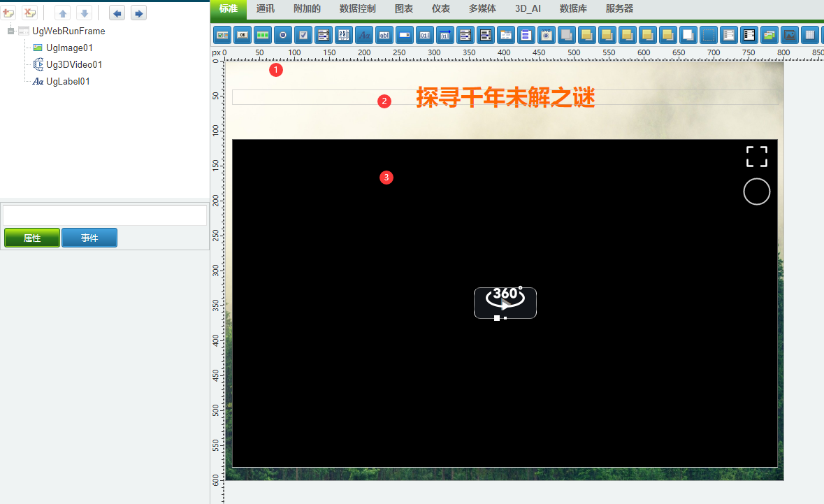Viewport: 824px width, 504px height.
Task: Select the radio button component tool
Action: point(283,35)
